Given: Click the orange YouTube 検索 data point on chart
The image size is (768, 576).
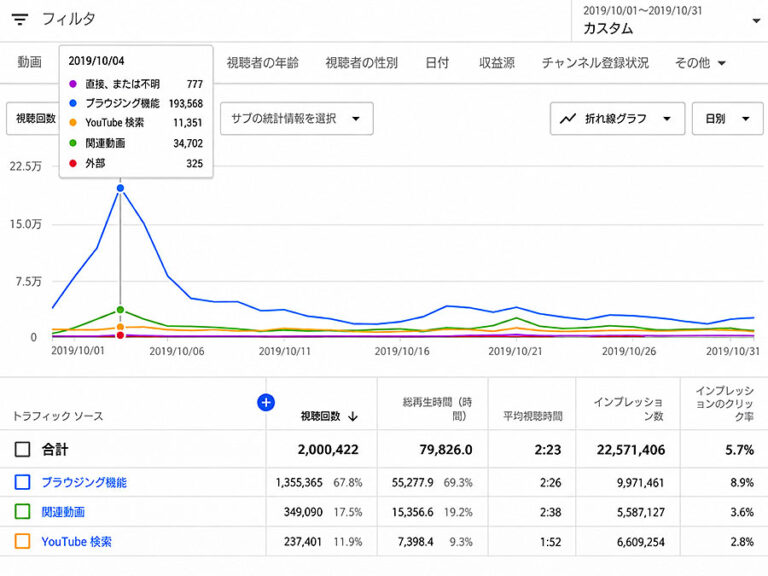Looking at the screenshot, I should click(120, 327).
